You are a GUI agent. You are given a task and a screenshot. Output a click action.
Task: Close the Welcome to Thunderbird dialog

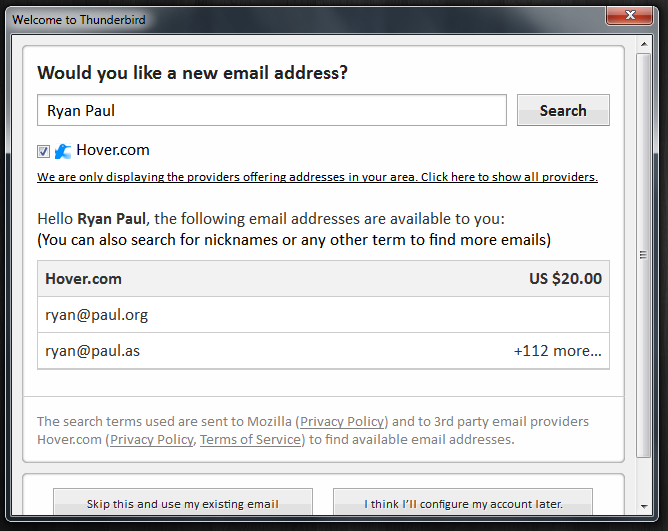630,16
